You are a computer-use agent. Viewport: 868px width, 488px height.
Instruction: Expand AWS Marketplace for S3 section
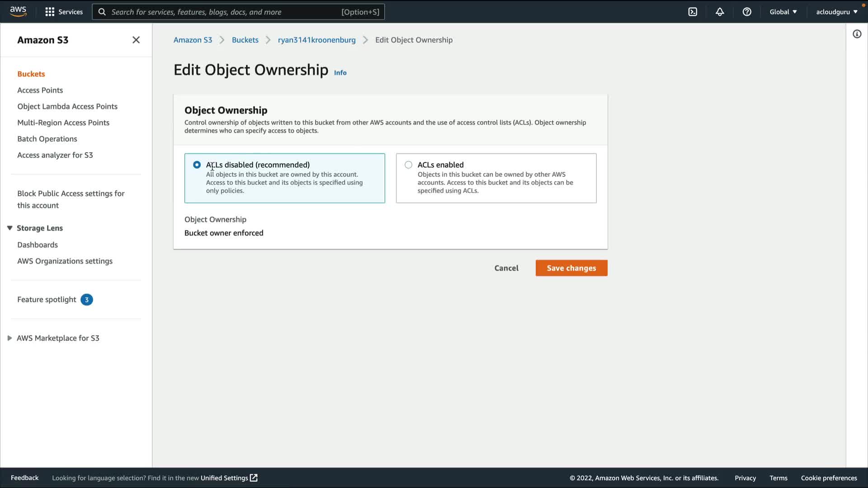pos(9,338)
